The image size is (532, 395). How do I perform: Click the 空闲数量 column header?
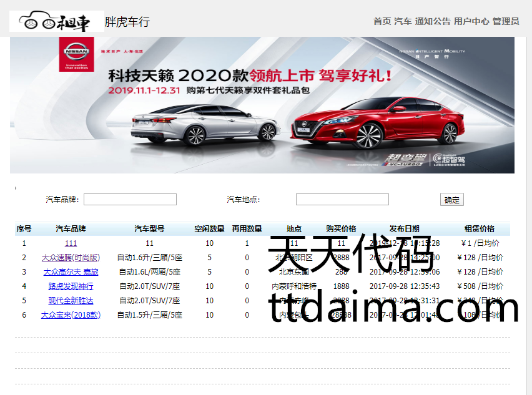(209, 229)
